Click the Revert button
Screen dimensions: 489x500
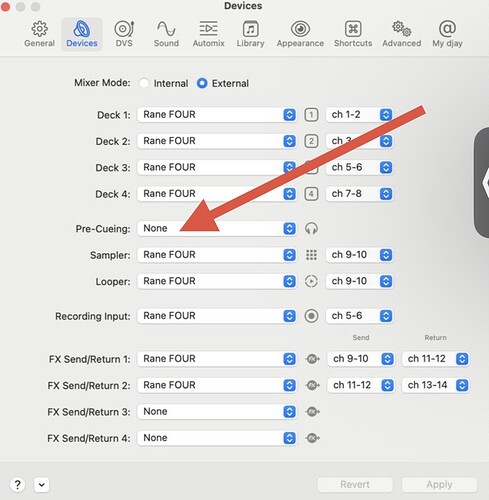tap(355, 485)
